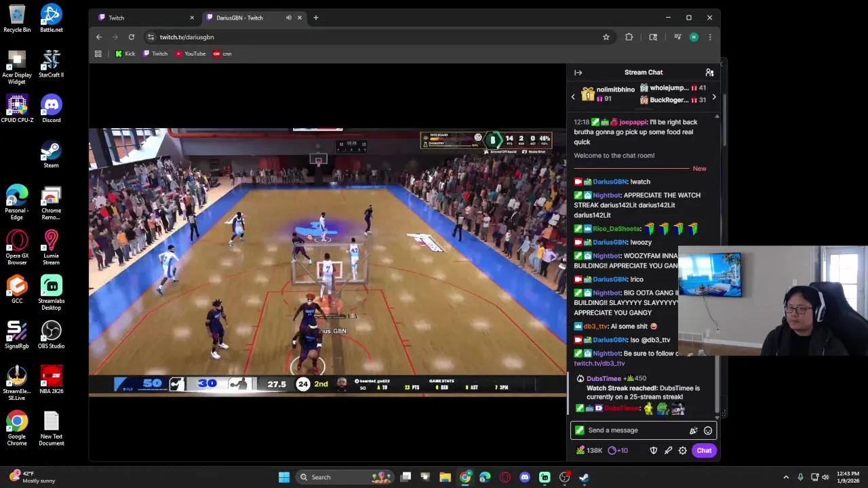Click the twitch.tv/dariusgbn address bar
The image size is (868, 488).
(373, 37)
